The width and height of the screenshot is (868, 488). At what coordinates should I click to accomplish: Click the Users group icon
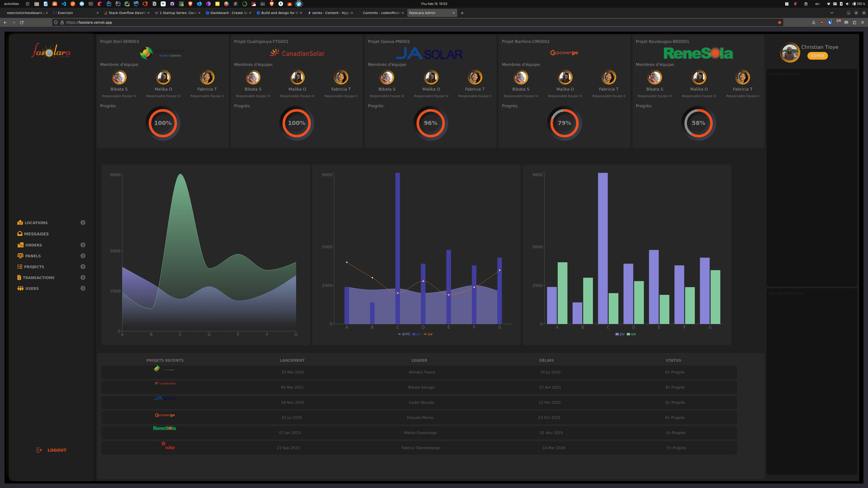(x=20, y=288)
